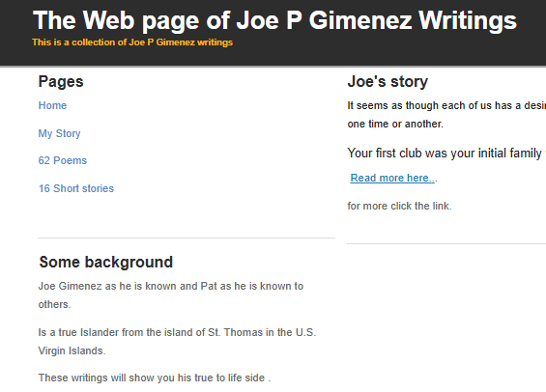Click the 'Your first club was your initial family' line
546x392 pixels.
pyautogui.click(x=446, y=154)
